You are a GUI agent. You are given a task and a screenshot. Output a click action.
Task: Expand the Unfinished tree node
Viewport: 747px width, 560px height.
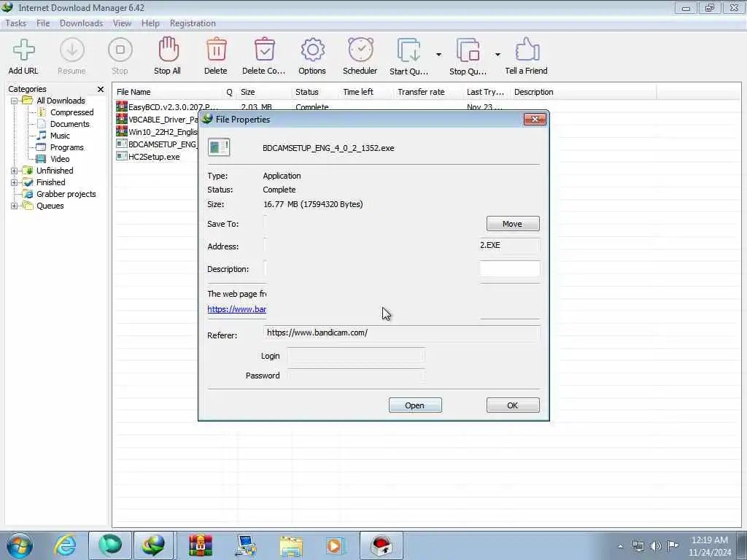(x=15, y=171)
